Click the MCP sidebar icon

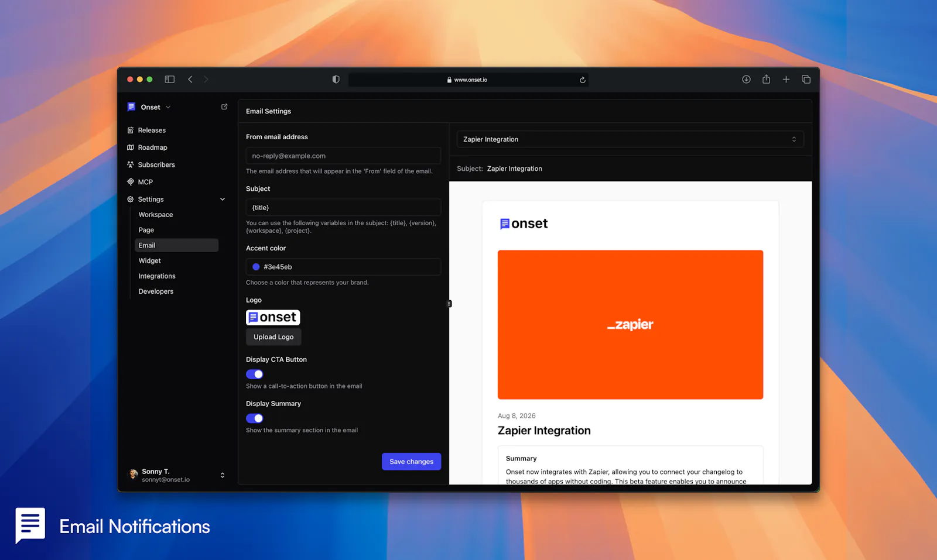tap(131, 182)
